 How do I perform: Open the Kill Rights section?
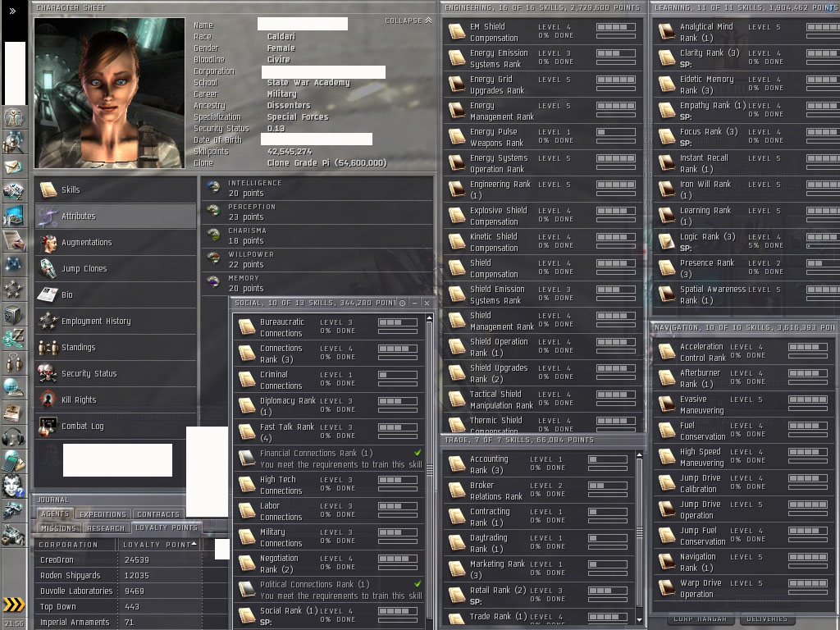click(x=116, y=399)
